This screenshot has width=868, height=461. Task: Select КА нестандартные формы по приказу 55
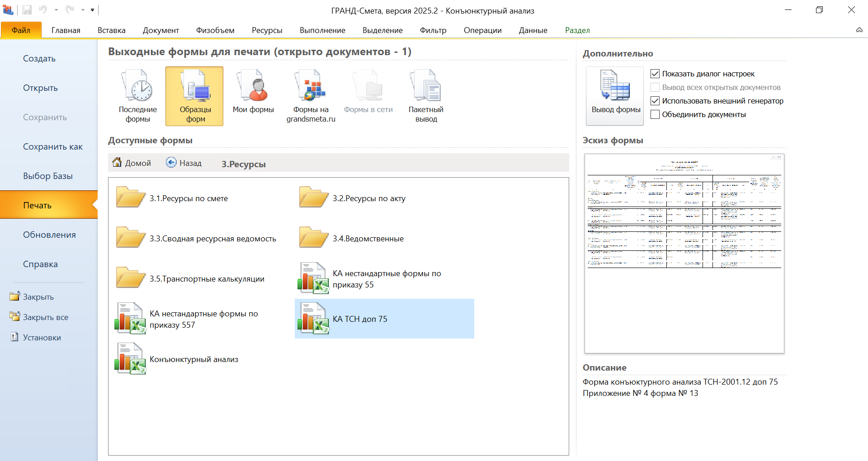click(384, 278)
